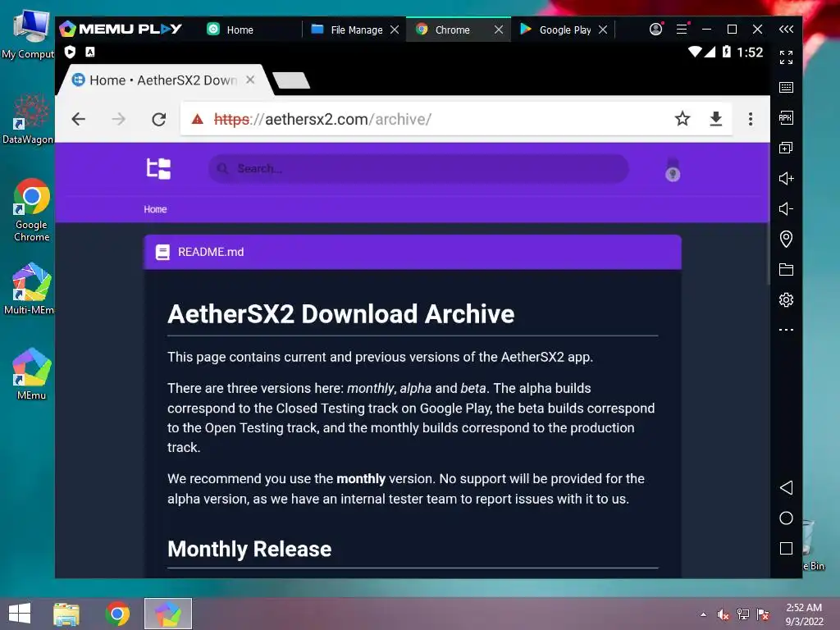The image size is (840, 630).
Task: Click the Action Center flag icon
Action: 763,614
